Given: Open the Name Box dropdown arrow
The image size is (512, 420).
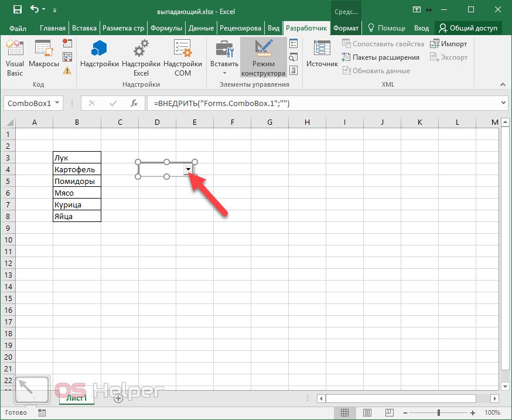Looking at the screenshot, I should point(57,103).
